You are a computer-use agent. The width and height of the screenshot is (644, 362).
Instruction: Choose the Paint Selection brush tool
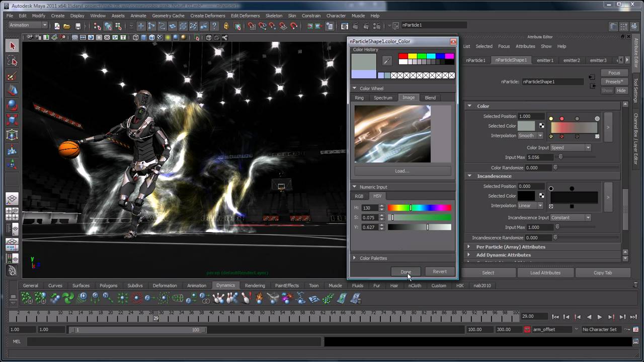pos(13,76)
